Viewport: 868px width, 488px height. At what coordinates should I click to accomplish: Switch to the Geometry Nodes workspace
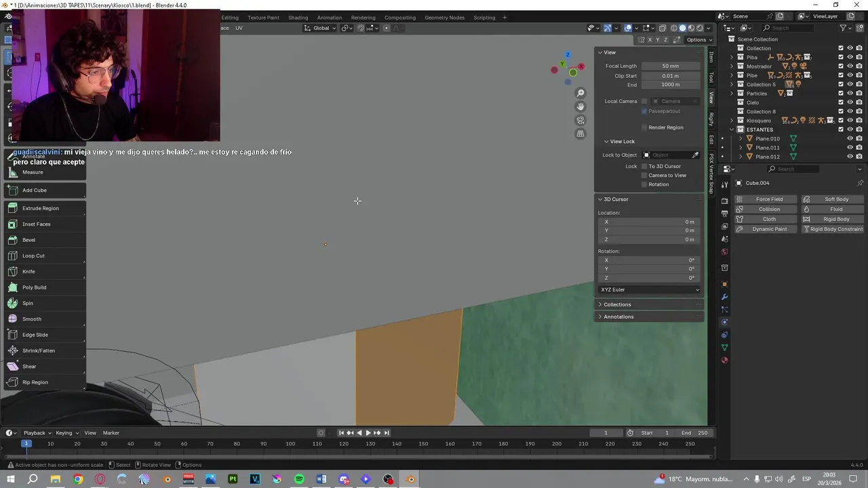pyautogui.click(x=444, y=18)
